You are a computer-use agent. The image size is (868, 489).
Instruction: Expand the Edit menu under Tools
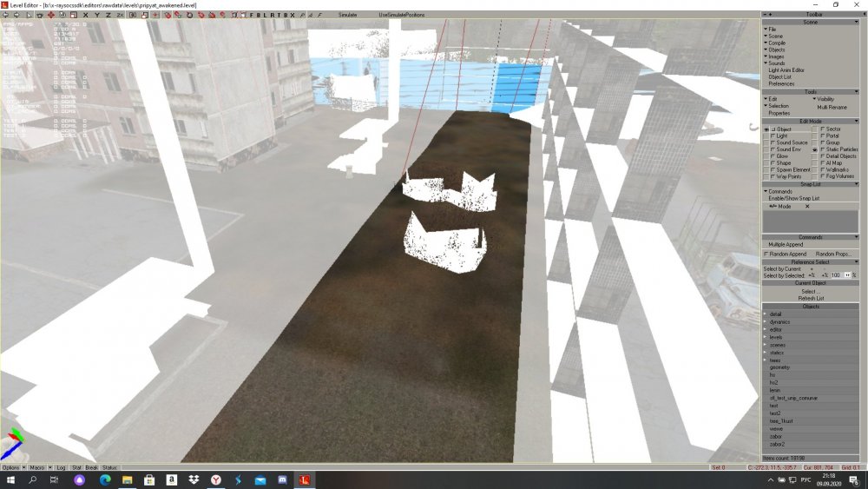click(773, 99)
